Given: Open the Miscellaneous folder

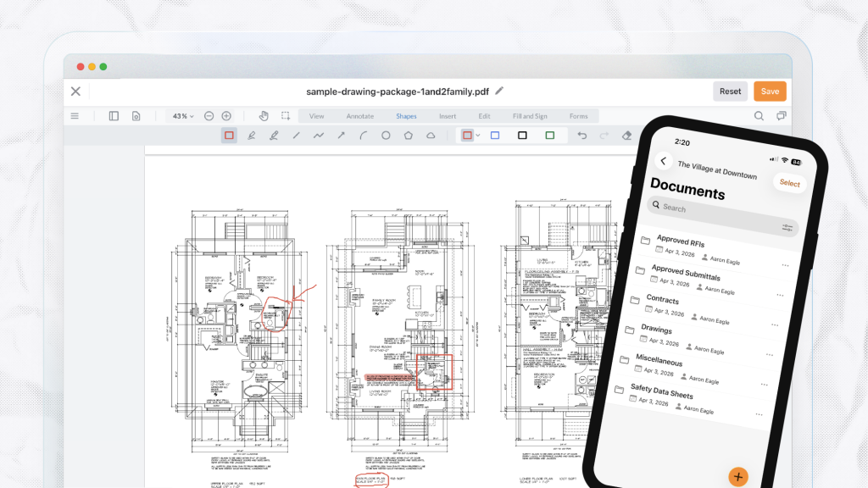Looking at the screenshot, I should coord(695,369).
